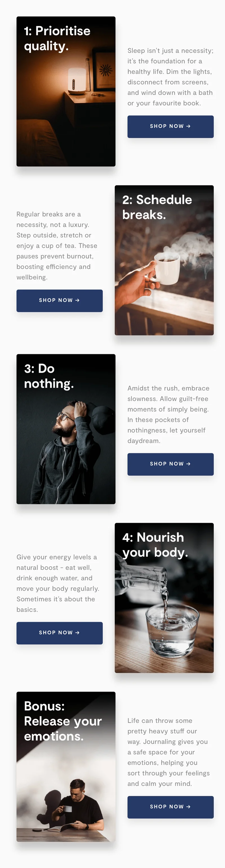Click the 'Bonus: Release your emotions.' heading
Screen dimensions: 225x868
(x=63, y=721)
